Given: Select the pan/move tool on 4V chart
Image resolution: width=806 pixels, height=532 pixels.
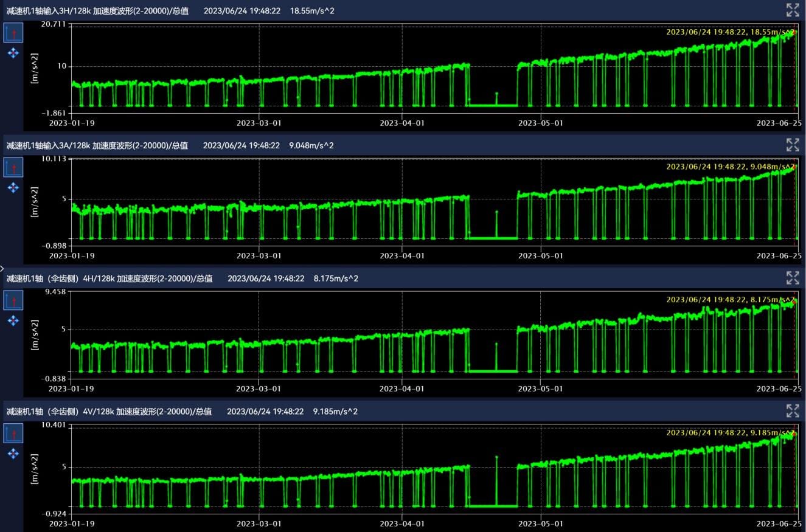Looking at the screenshot, I should [x=13, y=454].
